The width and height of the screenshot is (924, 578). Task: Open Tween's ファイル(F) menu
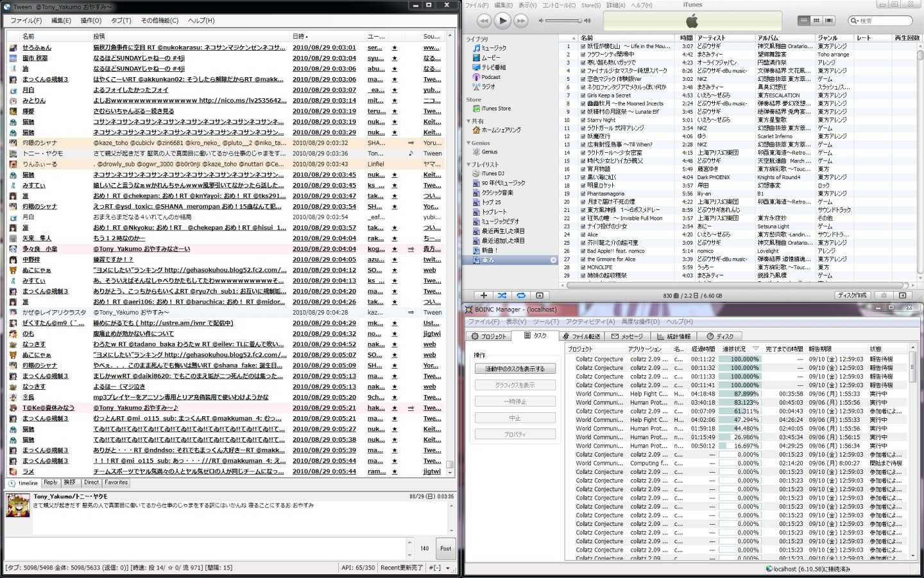26,21
